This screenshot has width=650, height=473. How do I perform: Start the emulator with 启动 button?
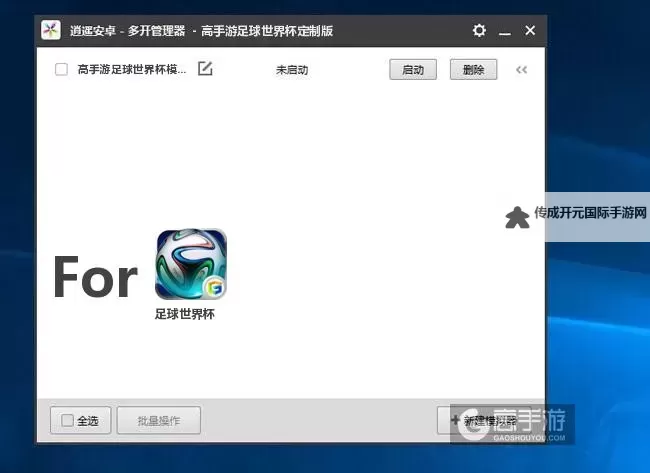coord(413,70)
